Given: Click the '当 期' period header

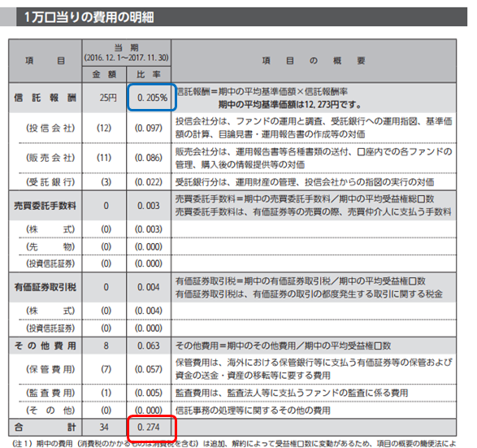Looking at the screenshot, I should tap(126, 47).
